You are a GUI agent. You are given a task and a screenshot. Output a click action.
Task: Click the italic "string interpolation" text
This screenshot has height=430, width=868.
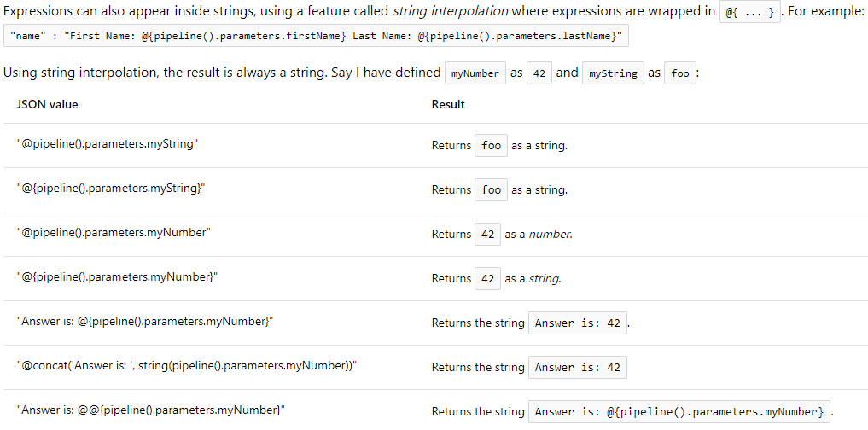point(451,11)
